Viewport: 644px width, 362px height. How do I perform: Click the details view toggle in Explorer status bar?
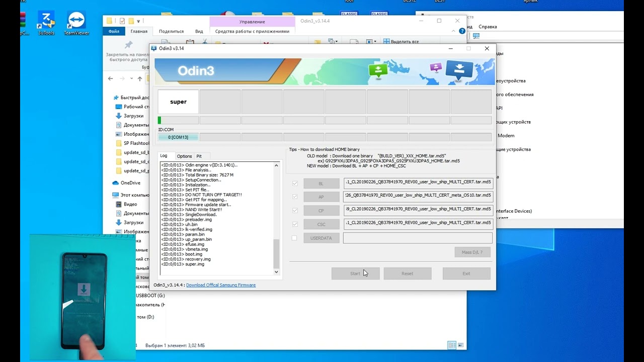coord(452,345)
